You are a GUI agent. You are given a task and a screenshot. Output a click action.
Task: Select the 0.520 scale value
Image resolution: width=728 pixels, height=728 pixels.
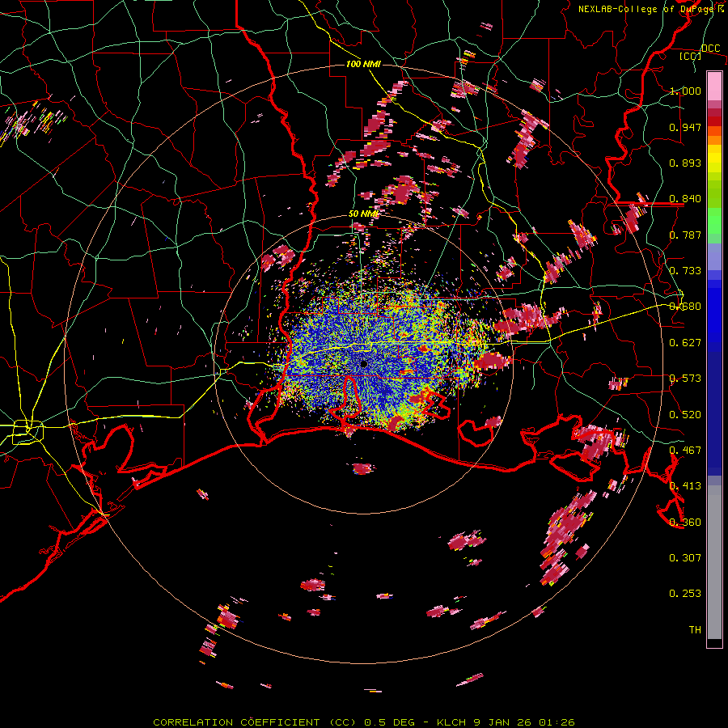pos(685,415)
